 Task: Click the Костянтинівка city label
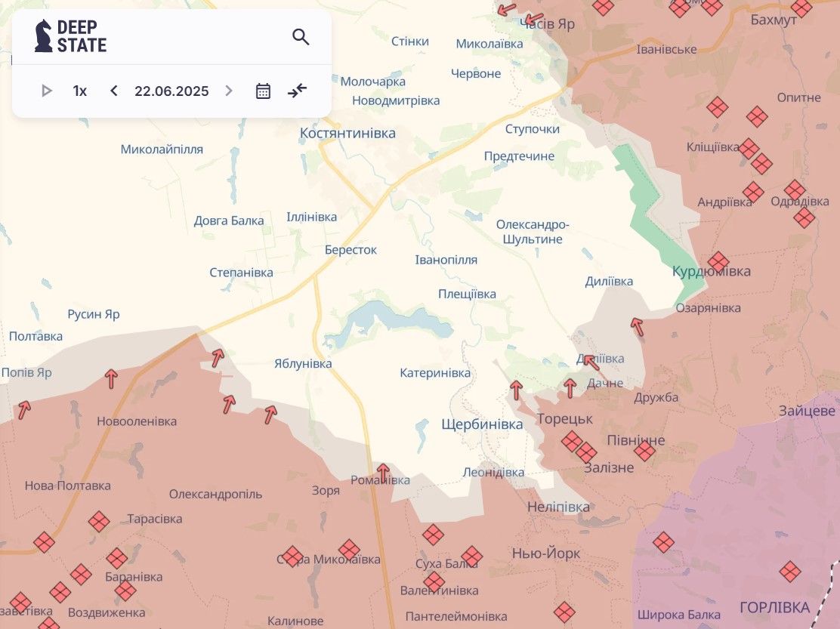347,133
